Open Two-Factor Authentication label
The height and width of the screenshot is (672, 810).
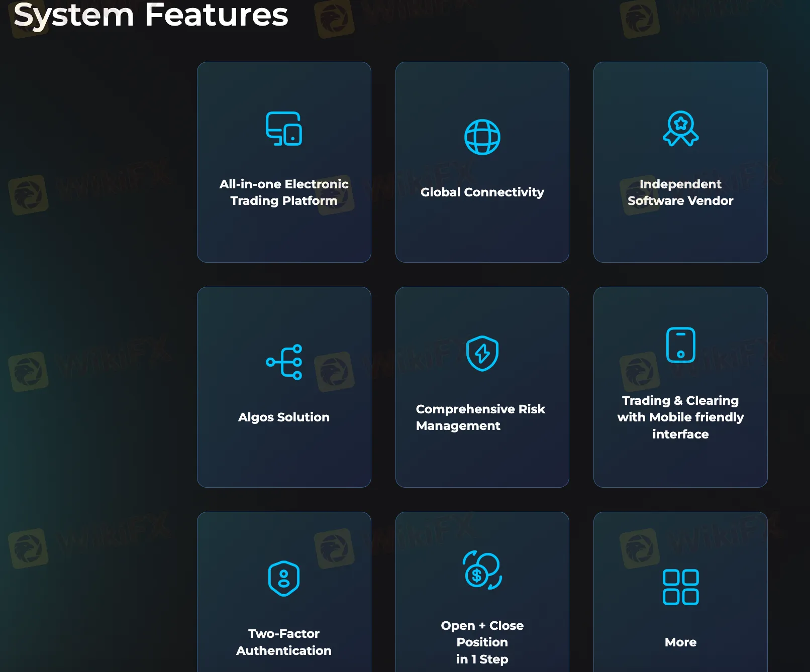pos(284,642)
